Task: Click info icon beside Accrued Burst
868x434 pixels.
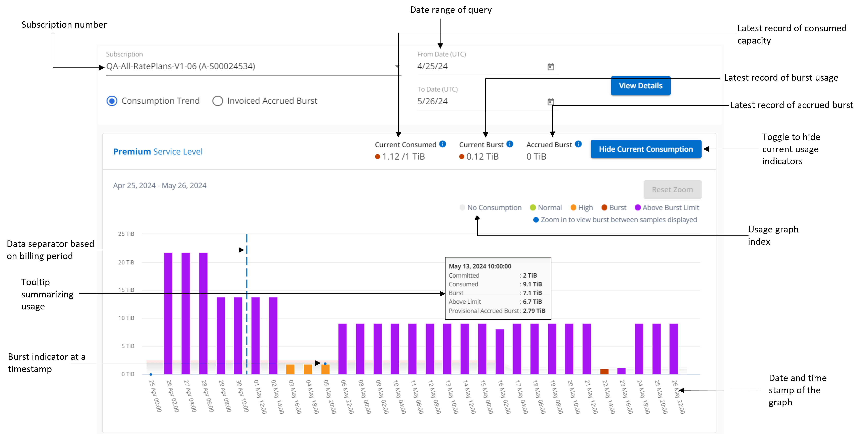Action: pyautogui.click(x=578, y=144)
